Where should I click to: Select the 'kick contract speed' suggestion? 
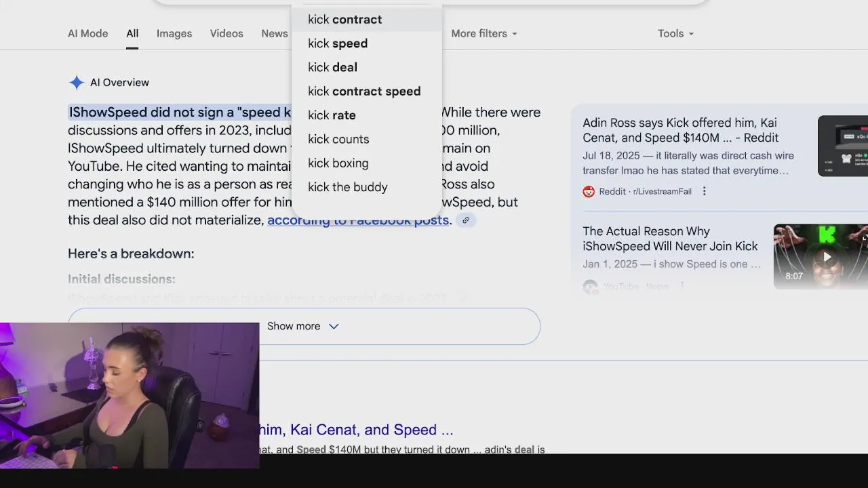[x=367, y=91]
